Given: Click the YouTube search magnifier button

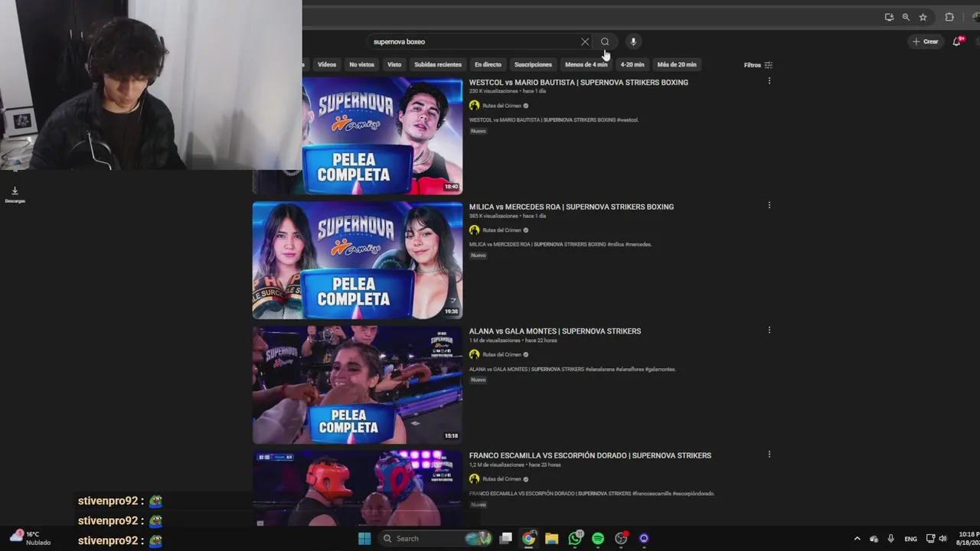Looking at the screenshot, I should 605,41.
